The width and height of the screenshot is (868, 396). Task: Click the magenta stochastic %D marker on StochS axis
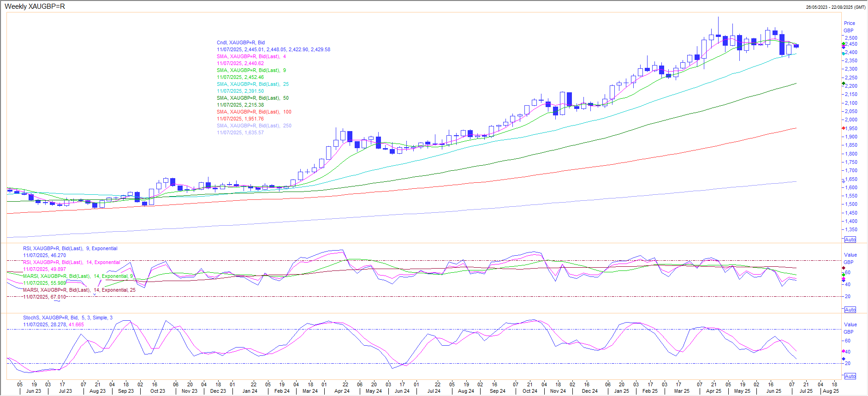click(844, 351)
